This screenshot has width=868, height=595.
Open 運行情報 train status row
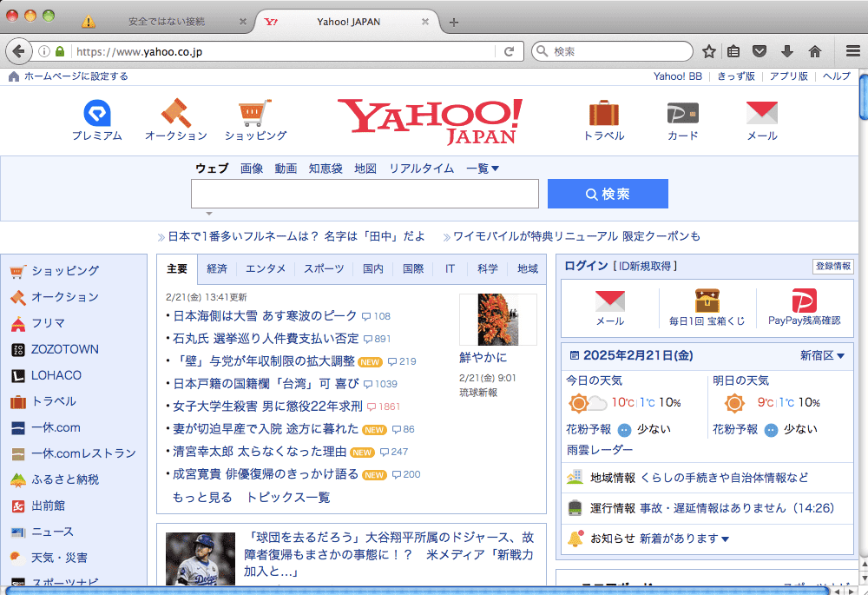click(707, 508)
